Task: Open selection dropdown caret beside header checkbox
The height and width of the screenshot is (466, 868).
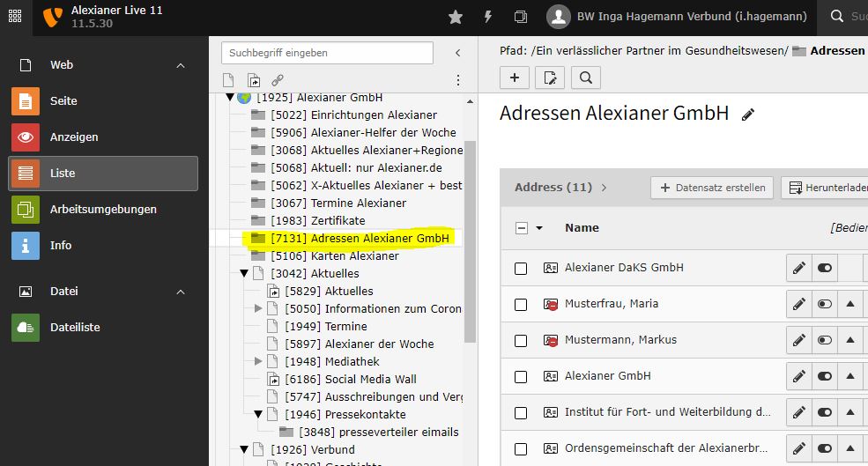Action: click(539, 228)
